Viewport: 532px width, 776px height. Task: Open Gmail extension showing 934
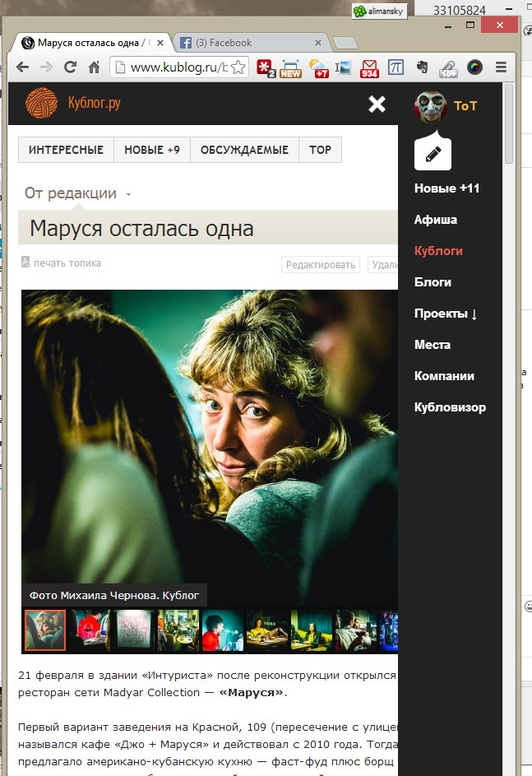[x=369, y=68]
